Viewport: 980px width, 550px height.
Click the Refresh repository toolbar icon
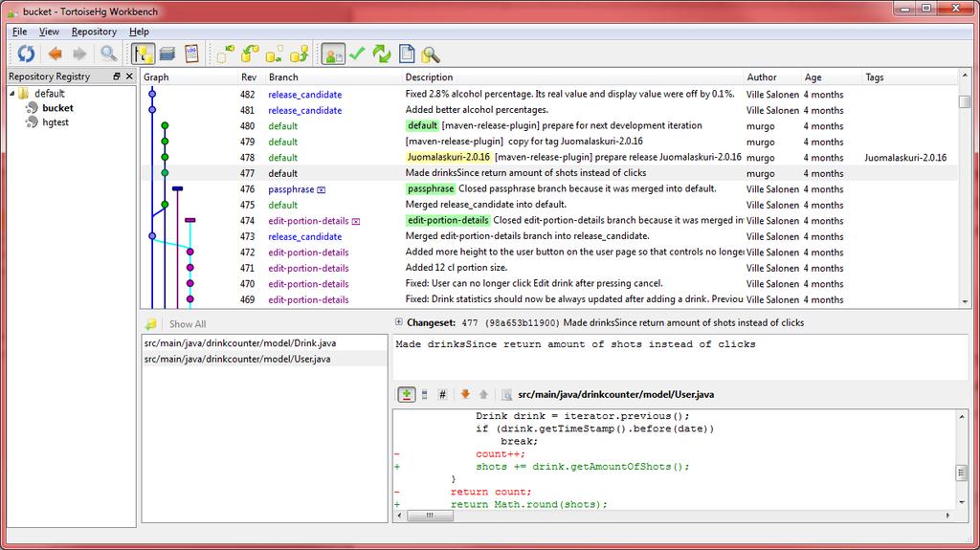26,55
